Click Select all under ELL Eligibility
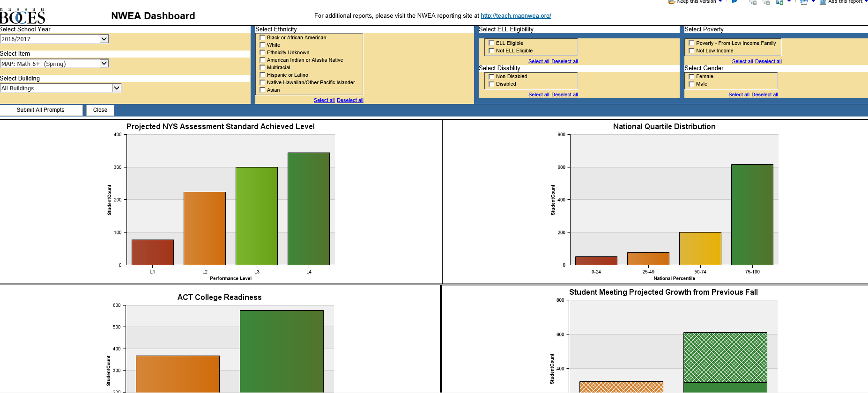Screen dimensions: 868x393 [539, 61]
